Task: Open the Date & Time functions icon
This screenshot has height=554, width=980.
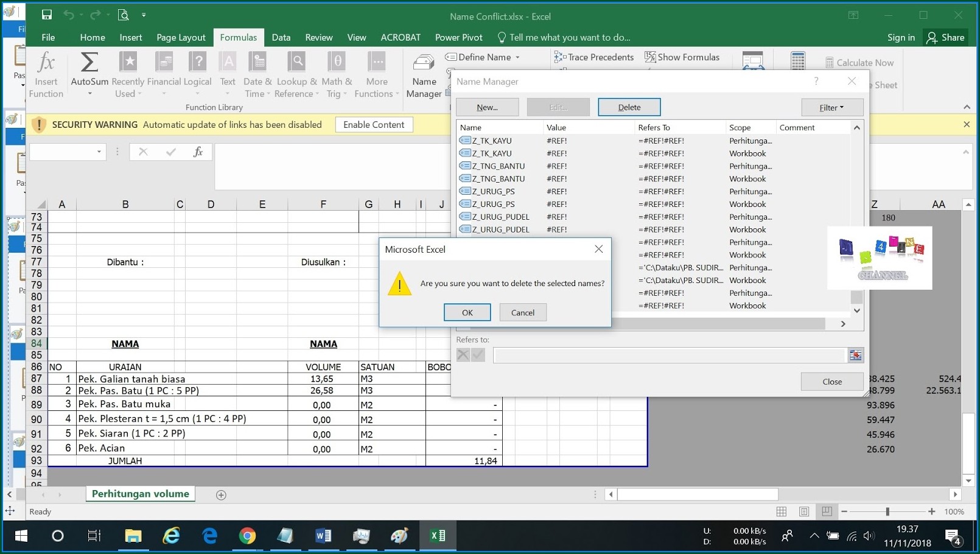Action: (x=258, y=62)
